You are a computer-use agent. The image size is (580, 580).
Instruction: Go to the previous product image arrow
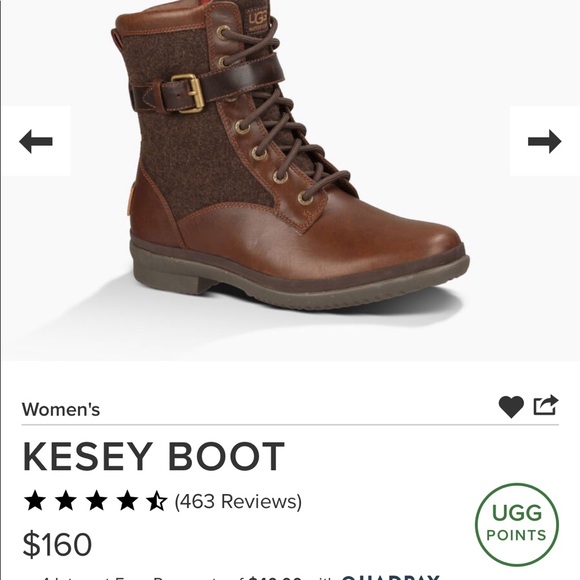[36, 141]
